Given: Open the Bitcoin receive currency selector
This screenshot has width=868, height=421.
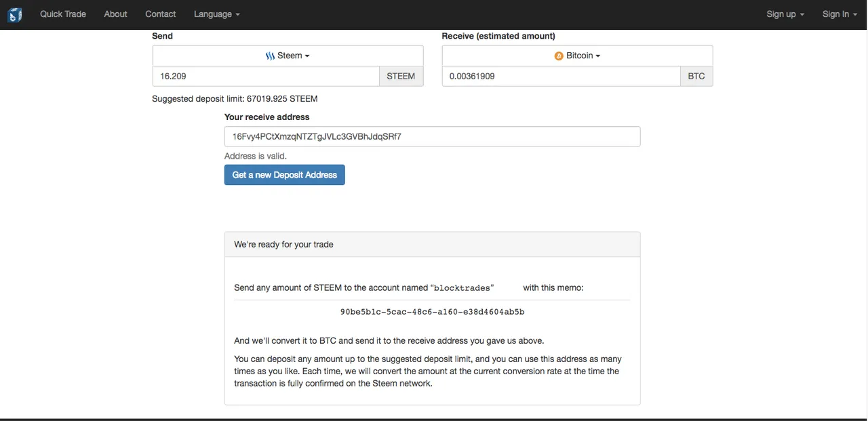Looking at the screenshot, I should coord(577,56).
